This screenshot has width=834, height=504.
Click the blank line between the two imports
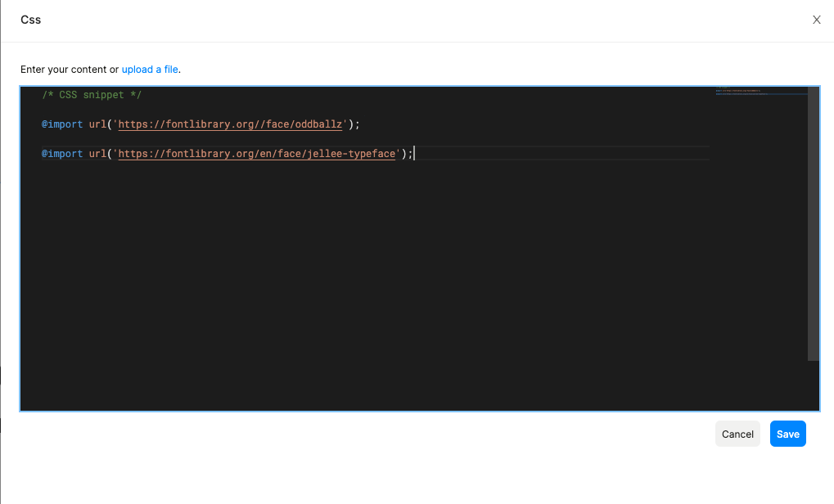tap(246, 139)
